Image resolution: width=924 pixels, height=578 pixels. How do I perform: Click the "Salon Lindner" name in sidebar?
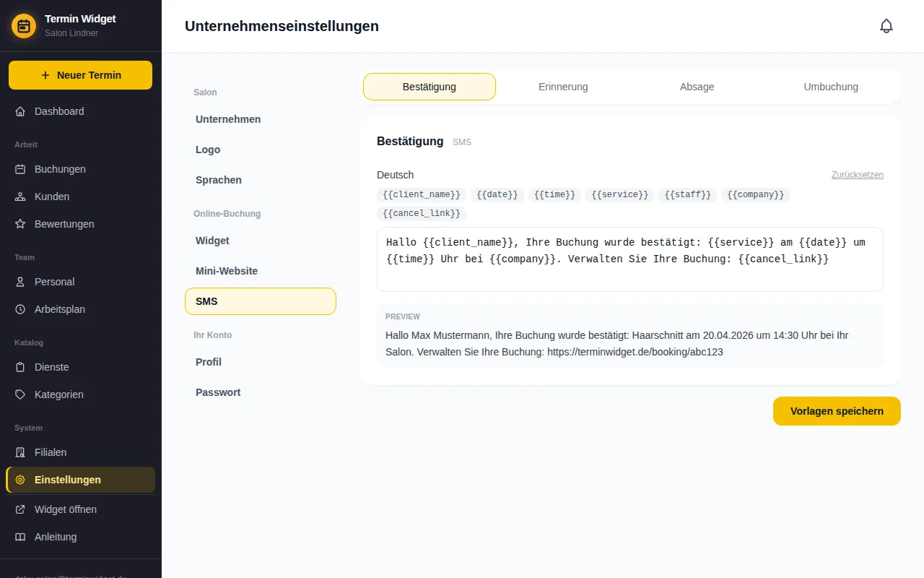tap(71, 33)
